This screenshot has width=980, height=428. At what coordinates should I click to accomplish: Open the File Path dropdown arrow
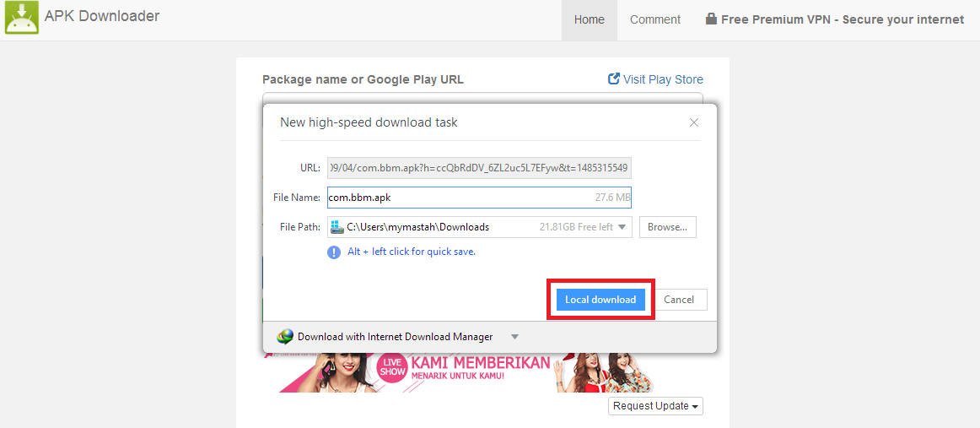[x=622, y=227]
